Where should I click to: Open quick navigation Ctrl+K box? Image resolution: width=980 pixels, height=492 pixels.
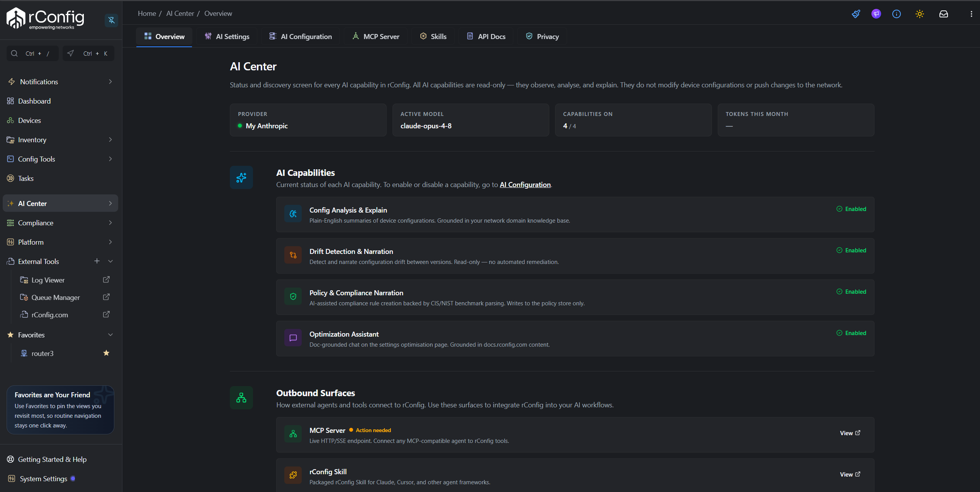click(88, 53)
